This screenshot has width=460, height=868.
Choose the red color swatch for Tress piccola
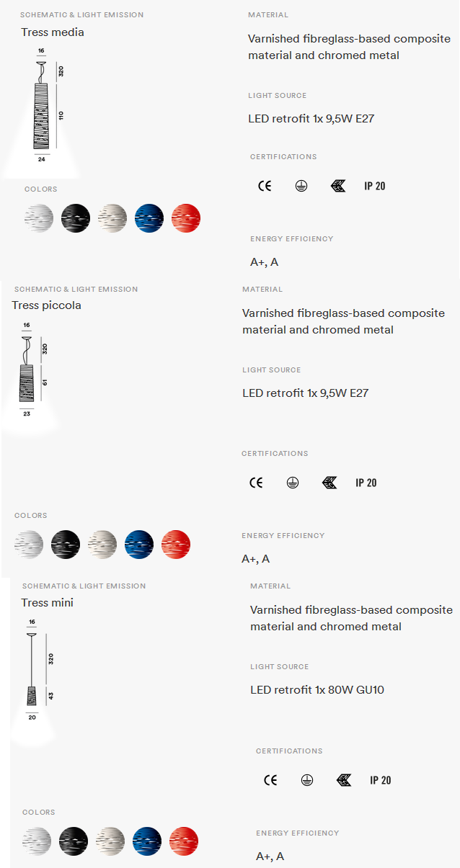point(176,545)
